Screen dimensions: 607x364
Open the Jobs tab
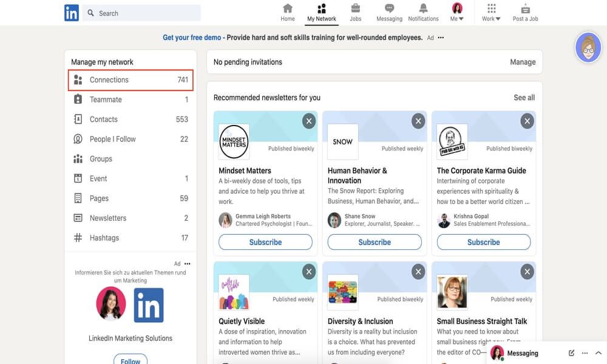(355, 13)
